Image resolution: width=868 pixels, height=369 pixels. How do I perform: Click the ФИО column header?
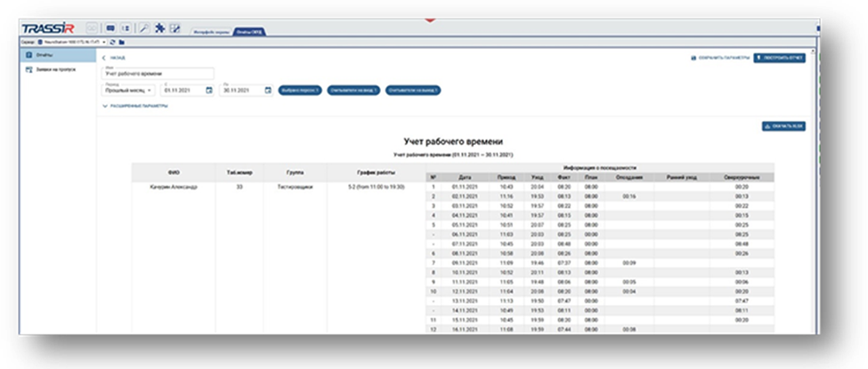[x=174, y=172]
